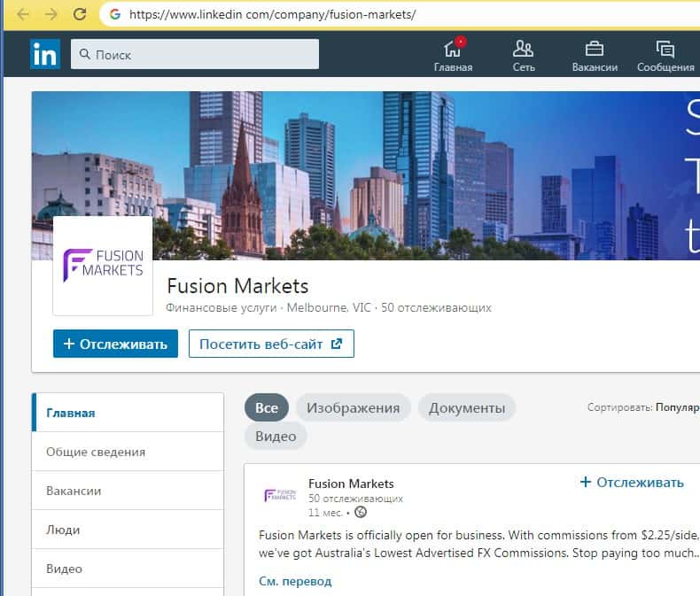Click the browser back arrow
Viewport: 700px width, 596px height.
23,15
